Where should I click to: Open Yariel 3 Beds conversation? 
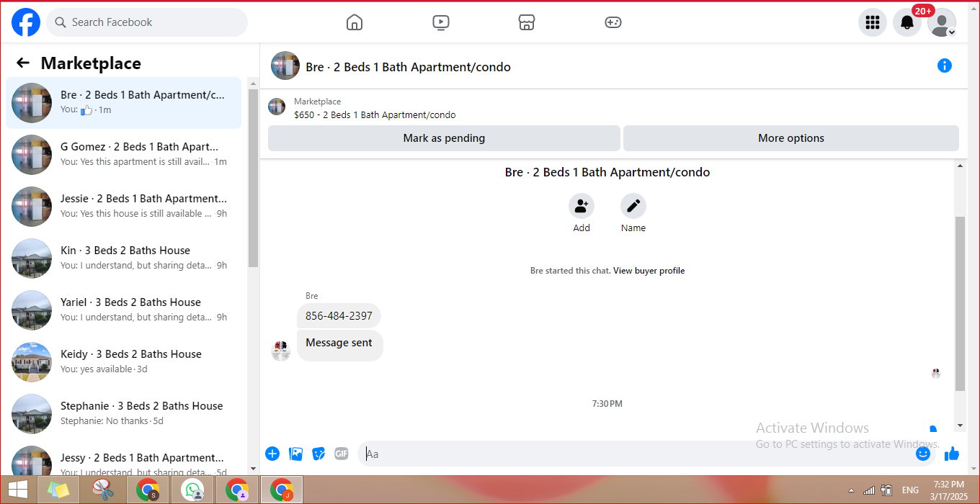pyautogui.click(x=124, y=310)
